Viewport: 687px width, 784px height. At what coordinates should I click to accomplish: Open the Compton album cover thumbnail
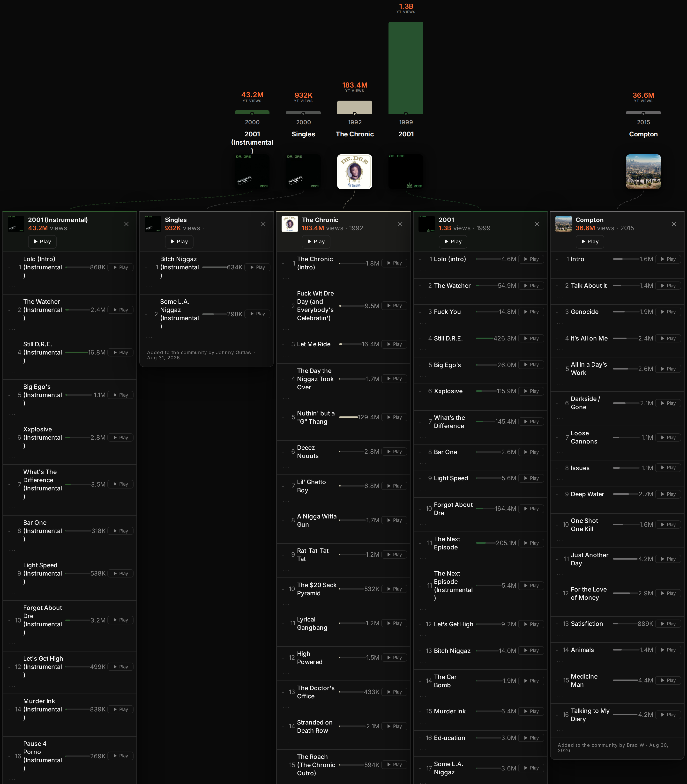coord(643,172)
